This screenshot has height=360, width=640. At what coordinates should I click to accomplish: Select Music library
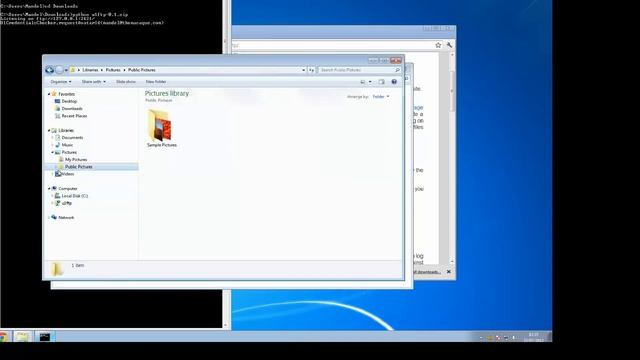[x=67, y=145]
